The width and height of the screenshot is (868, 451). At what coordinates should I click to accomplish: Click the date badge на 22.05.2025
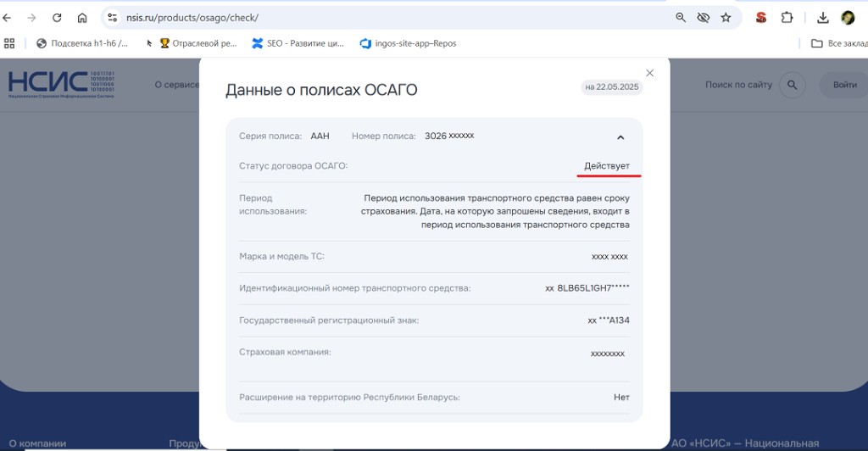(x=612, y=86)
